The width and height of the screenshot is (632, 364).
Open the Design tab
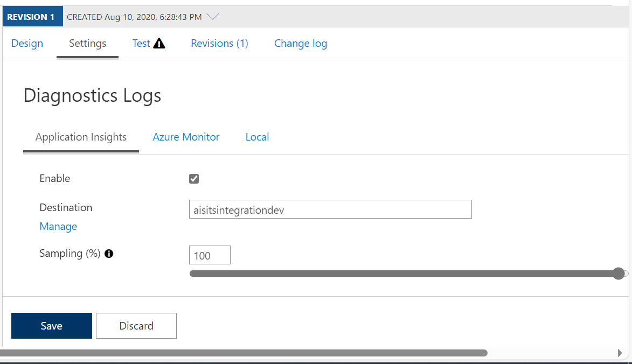click(27, 43)
